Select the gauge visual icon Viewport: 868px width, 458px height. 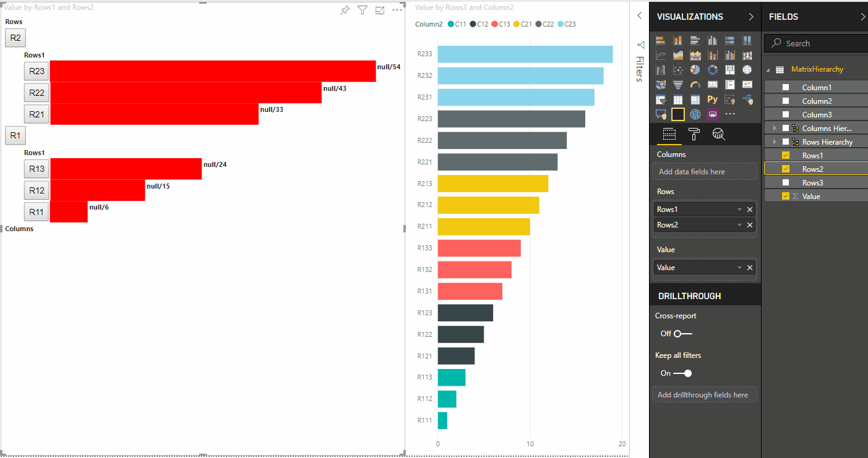click(x=695, y=85)
